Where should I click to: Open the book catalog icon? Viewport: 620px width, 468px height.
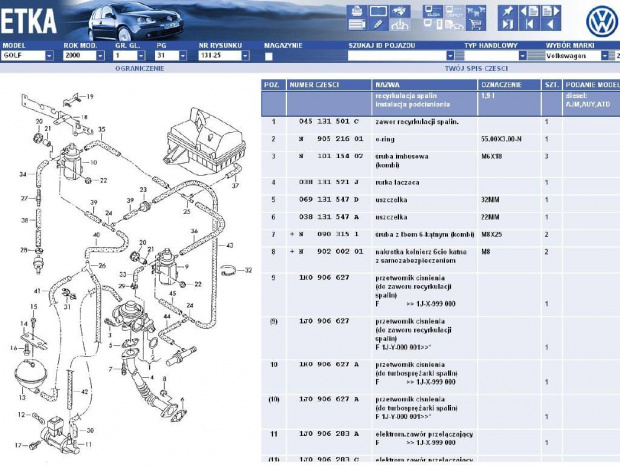coord(378,11)
